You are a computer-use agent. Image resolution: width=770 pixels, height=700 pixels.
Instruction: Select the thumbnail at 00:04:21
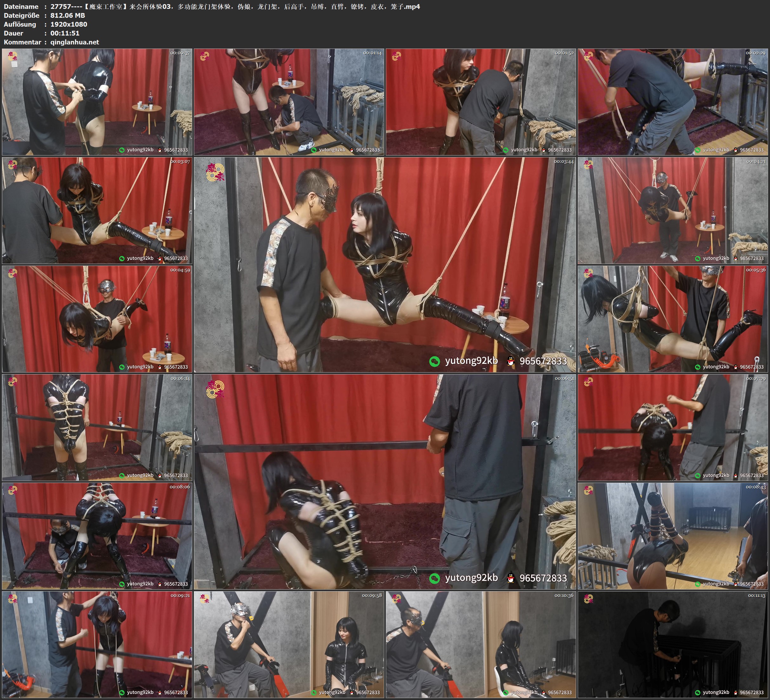click(673, 210)
